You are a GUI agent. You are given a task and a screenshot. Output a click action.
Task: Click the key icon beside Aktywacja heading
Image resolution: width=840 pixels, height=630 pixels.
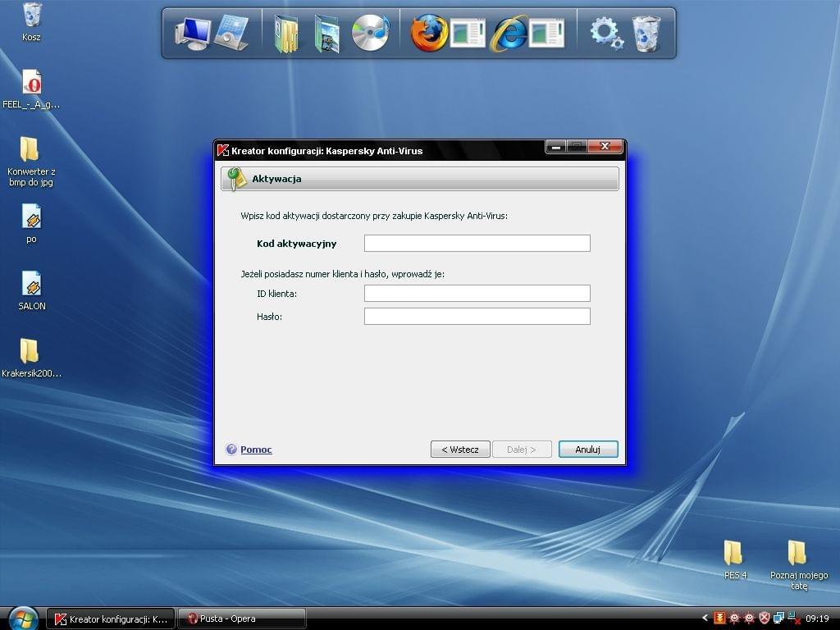(235, 179)
